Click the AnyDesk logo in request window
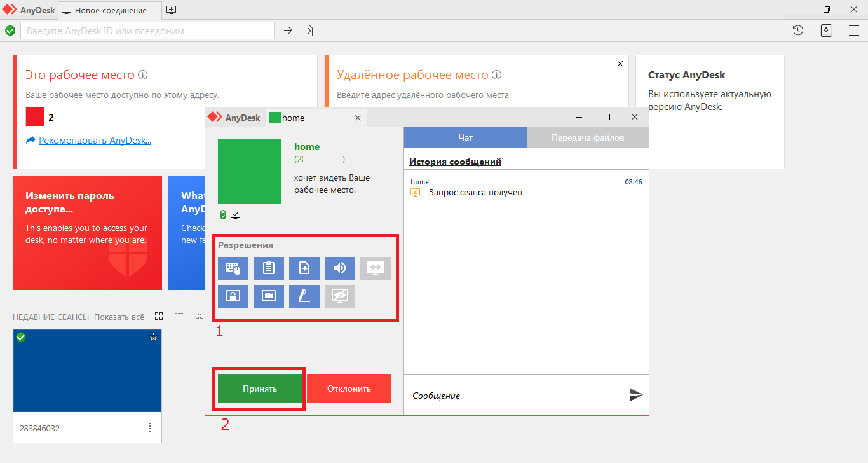Image resolution: width=868 pixels, height=463 pixels. [234, 118]
